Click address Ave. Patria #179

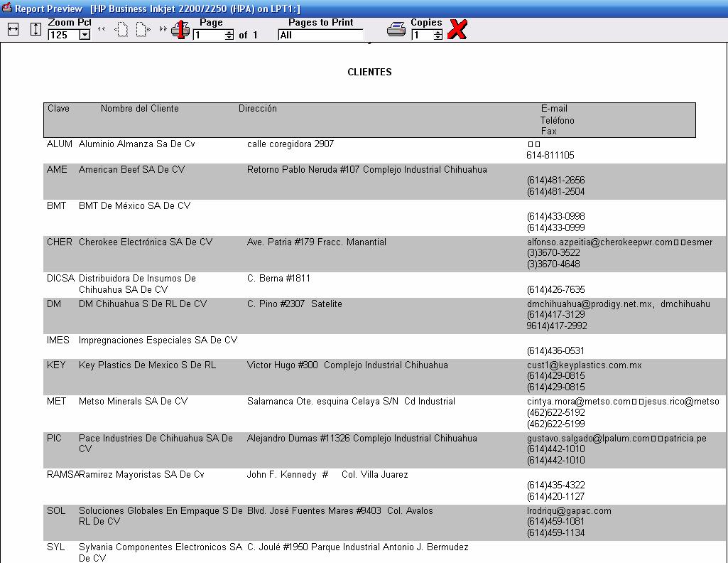click(x=279, y=242)
